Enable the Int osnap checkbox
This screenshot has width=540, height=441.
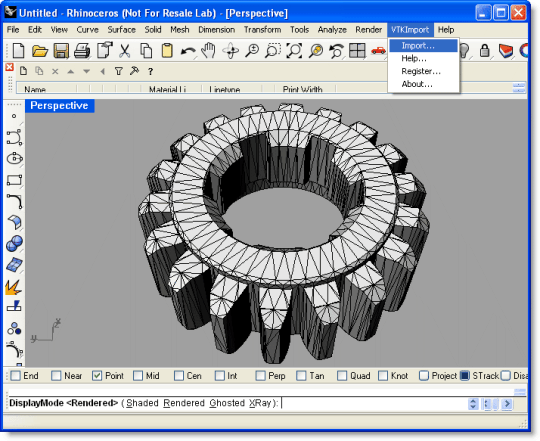219,376
